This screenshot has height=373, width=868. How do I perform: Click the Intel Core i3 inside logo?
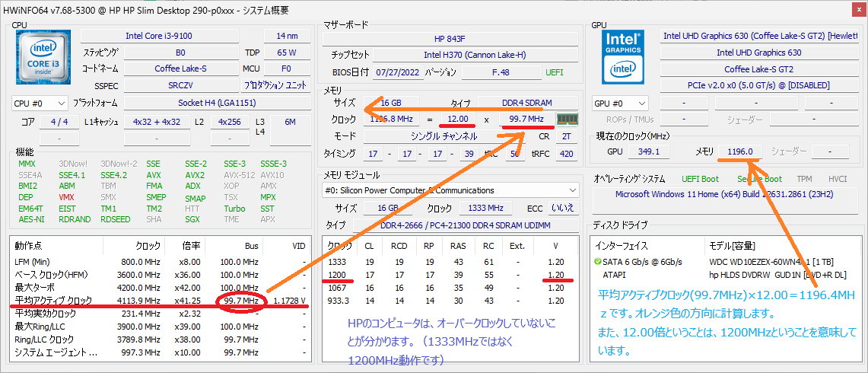(44, 58)
